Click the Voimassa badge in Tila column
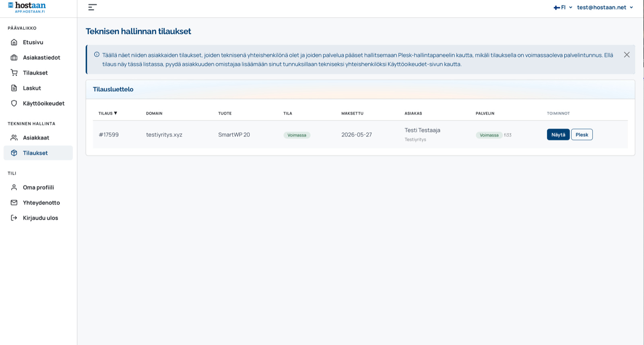 coord(297,135)
